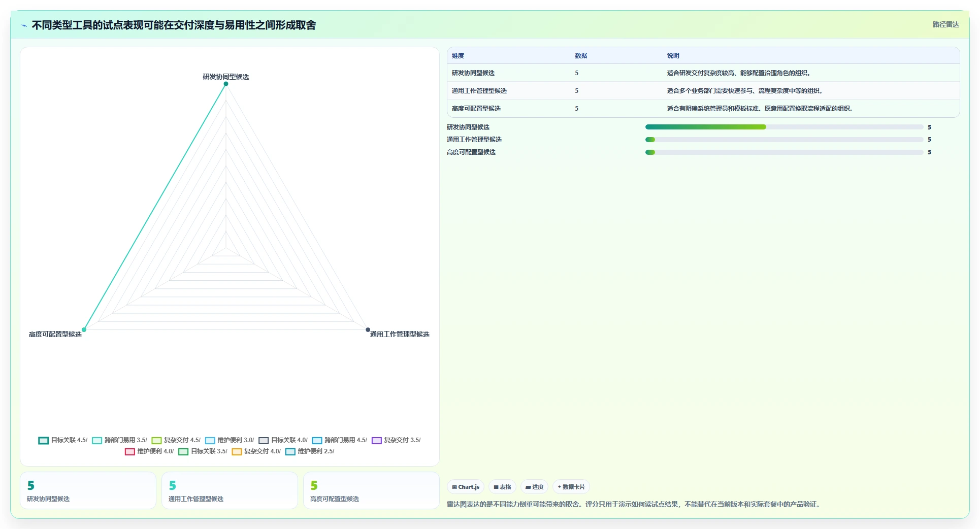
Task: Click the 数据 table column header
Action: point(581,56)
